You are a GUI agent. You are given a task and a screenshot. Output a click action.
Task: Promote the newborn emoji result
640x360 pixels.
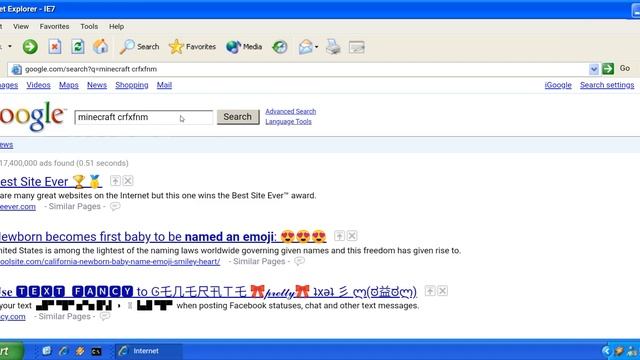(339, 236)
